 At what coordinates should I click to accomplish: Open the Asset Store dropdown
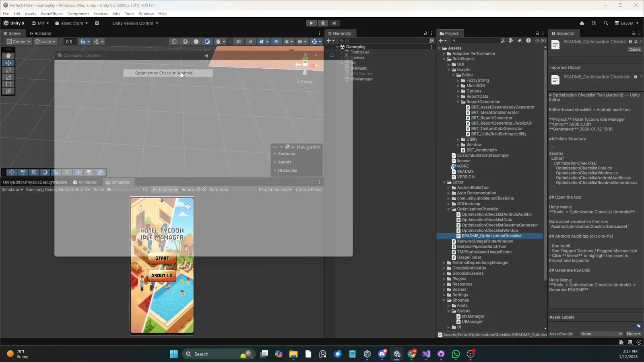coord(71,23)
